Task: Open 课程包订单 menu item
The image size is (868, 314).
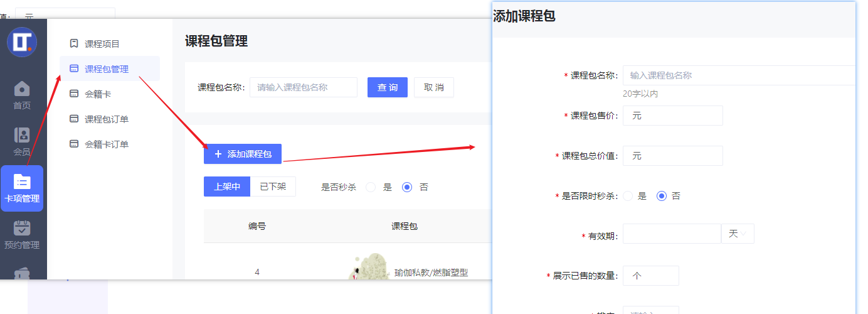Action: coord(110,119)
